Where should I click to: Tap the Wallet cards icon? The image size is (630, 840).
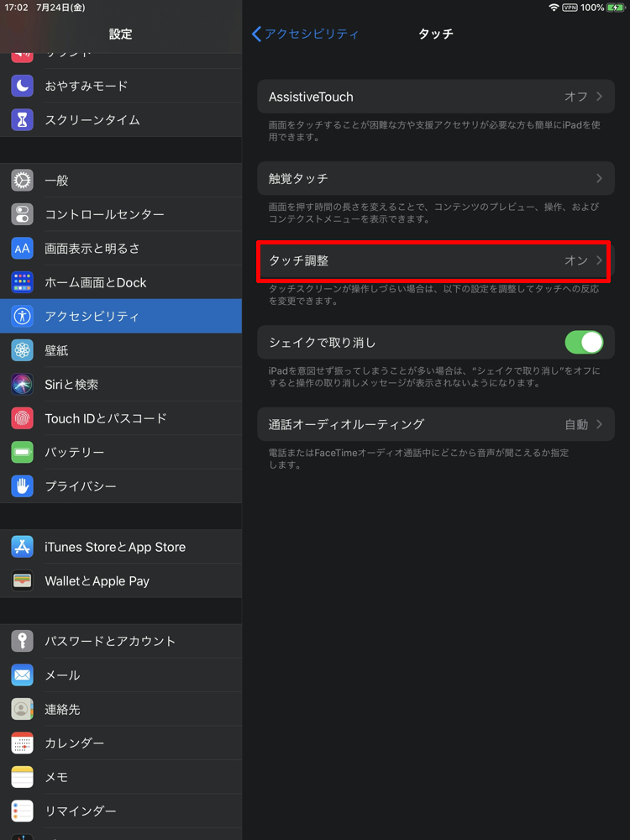click(x=22, y=580)
